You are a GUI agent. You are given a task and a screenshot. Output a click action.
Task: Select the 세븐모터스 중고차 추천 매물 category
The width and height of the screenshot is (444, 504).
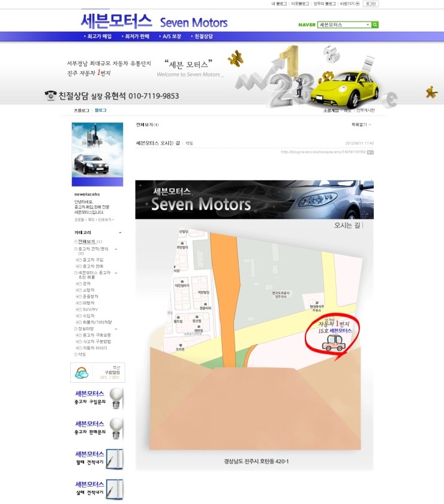(x=94, y=275)
